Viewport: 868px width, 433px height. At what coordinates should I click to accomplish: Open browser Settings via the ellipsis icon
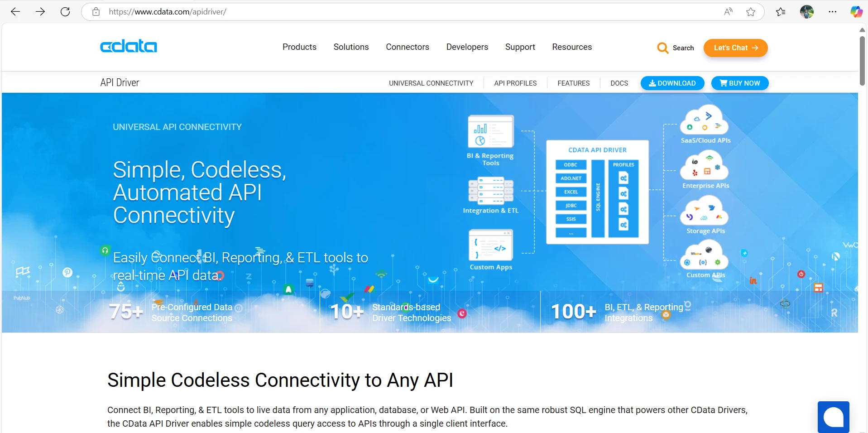(x=832, y=11)
